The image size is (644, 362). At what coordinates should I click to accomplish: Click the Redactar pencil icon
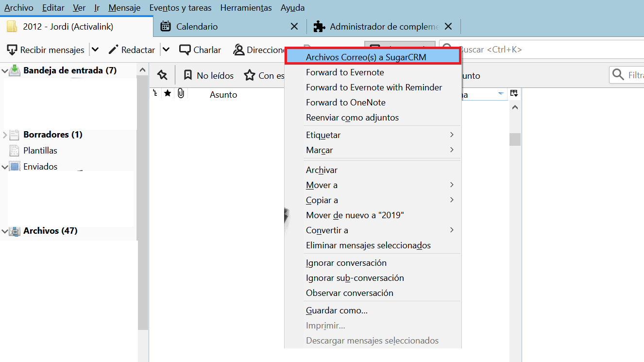click(x=114, y=50)
